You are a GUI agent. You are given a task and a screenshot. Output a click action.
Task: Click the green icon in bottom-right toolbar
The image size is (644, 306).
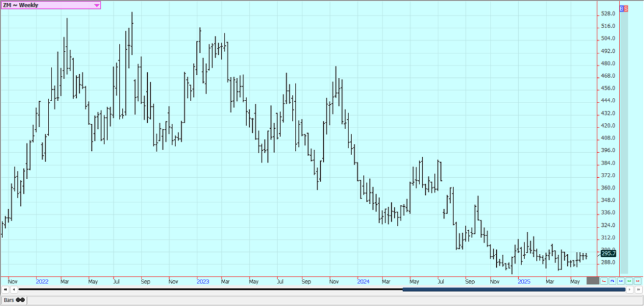(628, 281)
